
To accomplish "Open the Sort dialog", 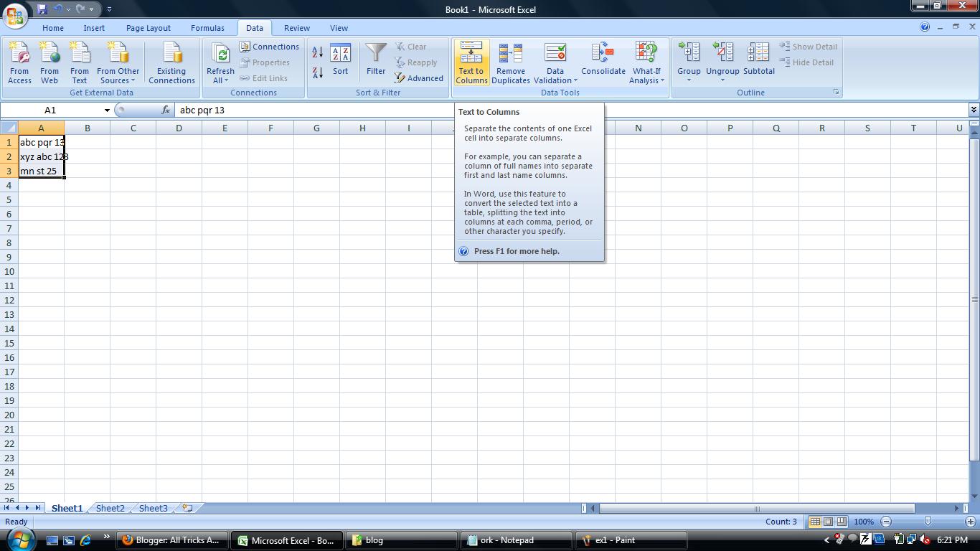I will [x=340, y=60].
